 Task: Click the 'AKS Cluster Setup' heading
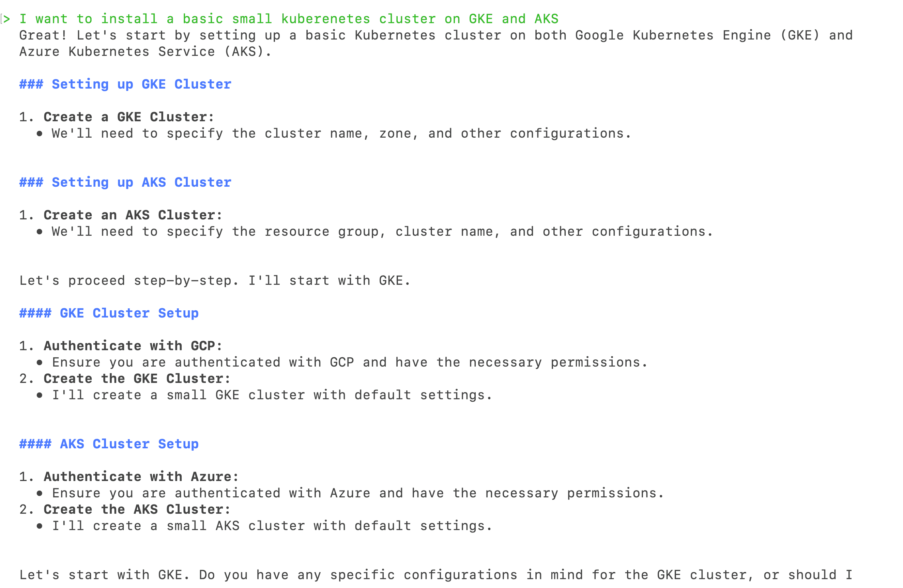pyautogui.click(x=109, y=444)
